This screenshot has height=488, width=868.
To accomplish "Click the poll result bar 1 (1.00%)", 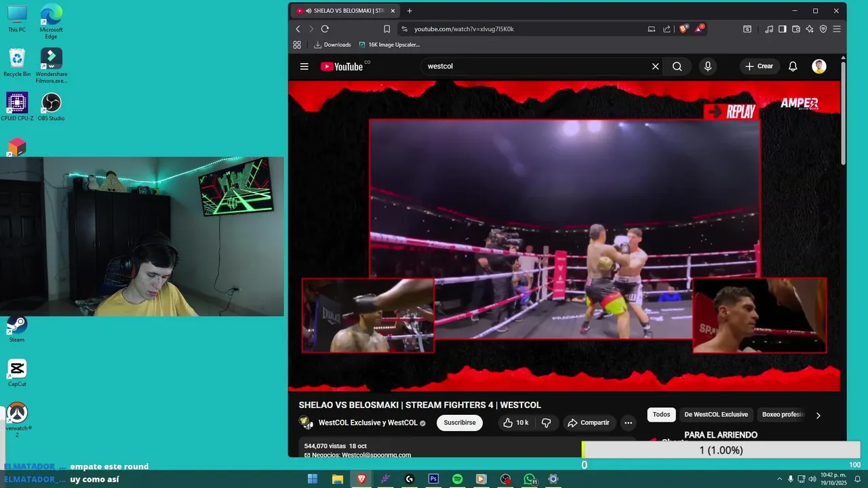I will coord(721,450).
